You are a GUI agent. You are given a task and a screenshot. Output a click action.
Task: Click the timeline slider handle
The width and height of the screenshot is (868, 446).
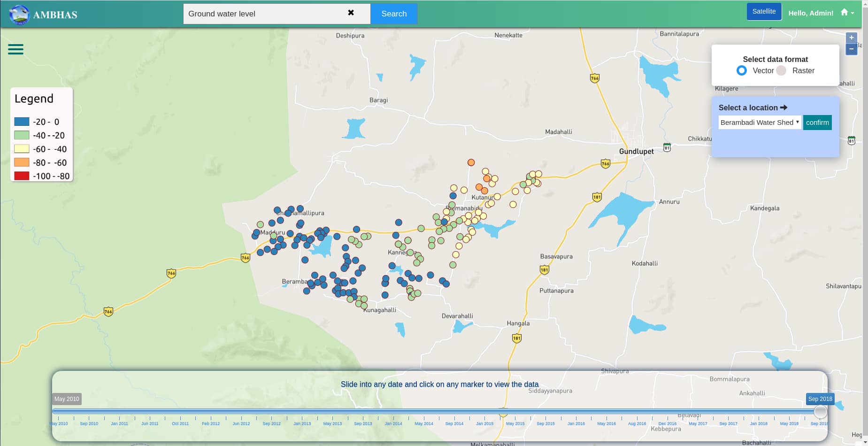tap(820, 412)
